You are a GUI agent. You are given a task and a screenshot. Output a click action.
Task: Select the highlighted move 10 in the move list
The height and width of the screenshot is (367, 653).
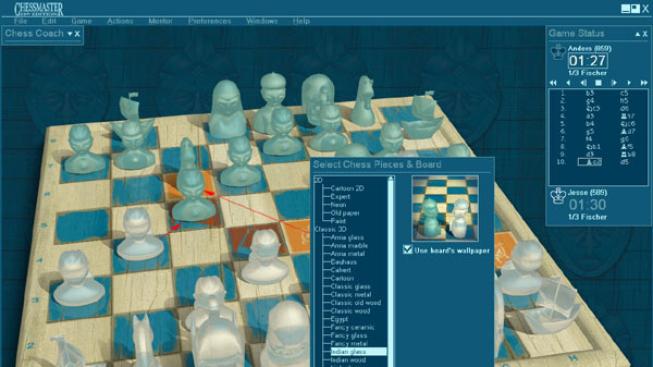[590, 162]
